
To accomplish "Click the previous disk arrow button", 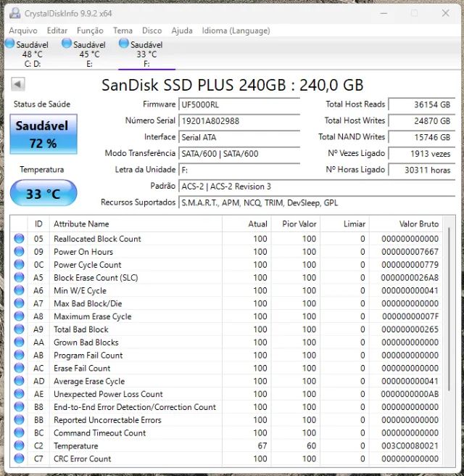I will (x=18, y=84).
